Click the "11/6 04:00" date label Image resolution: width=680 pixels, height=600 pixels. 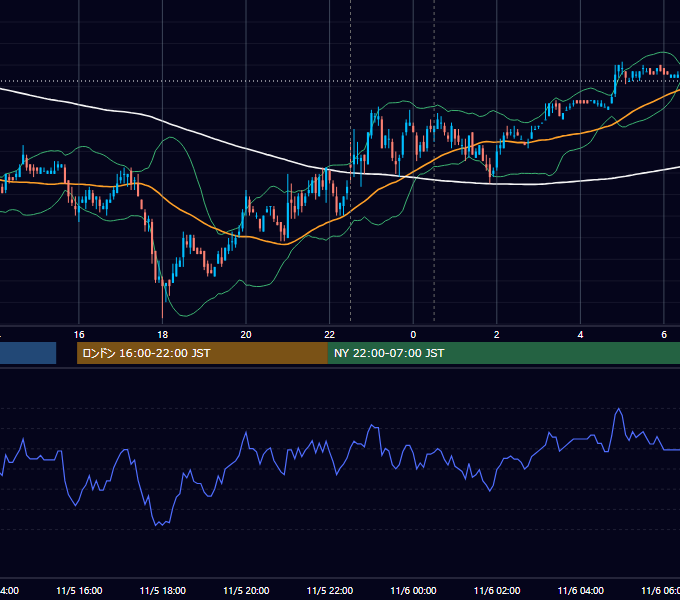(581, 590)
